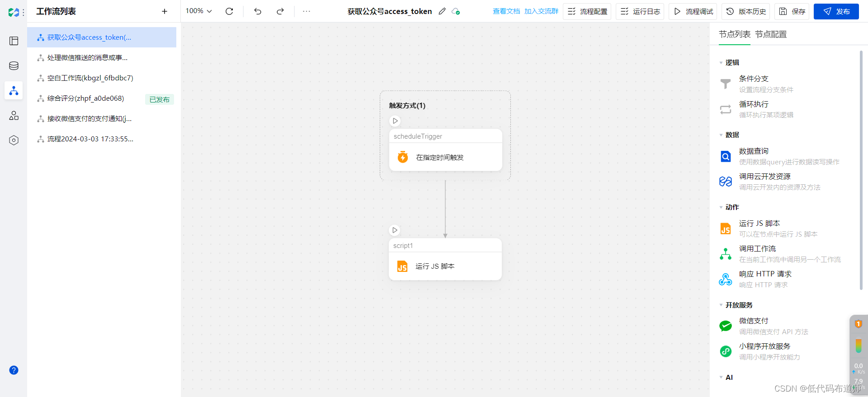This screenshot has height=397, width=868.
Task: Select the script1 JS node icon
Action: 402,266
